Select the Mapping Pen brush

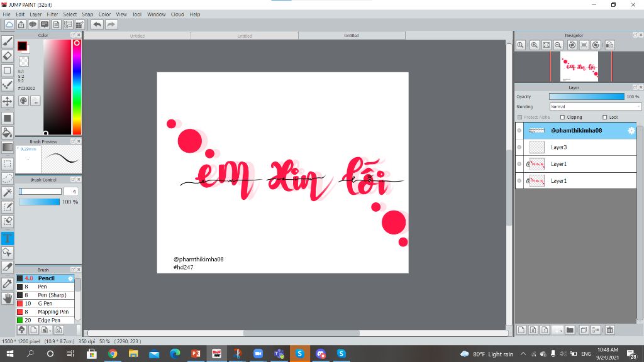[x=45, y=312]
